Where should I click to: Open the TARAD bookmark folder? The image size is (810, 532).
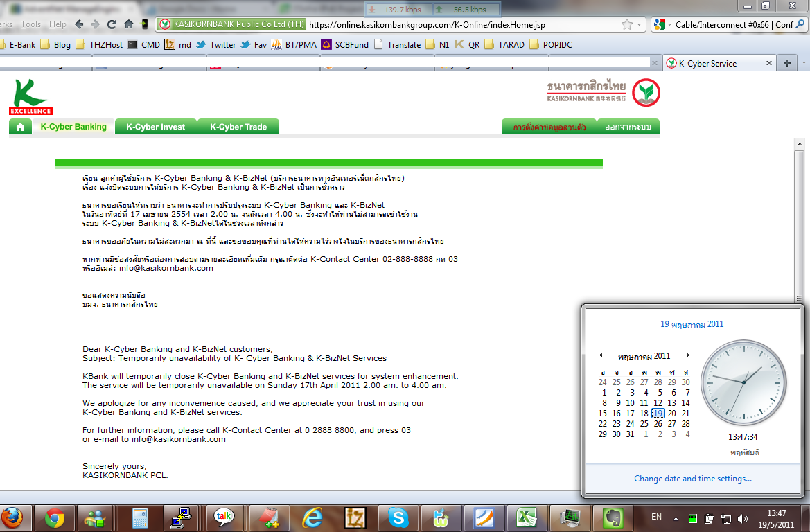504,45
